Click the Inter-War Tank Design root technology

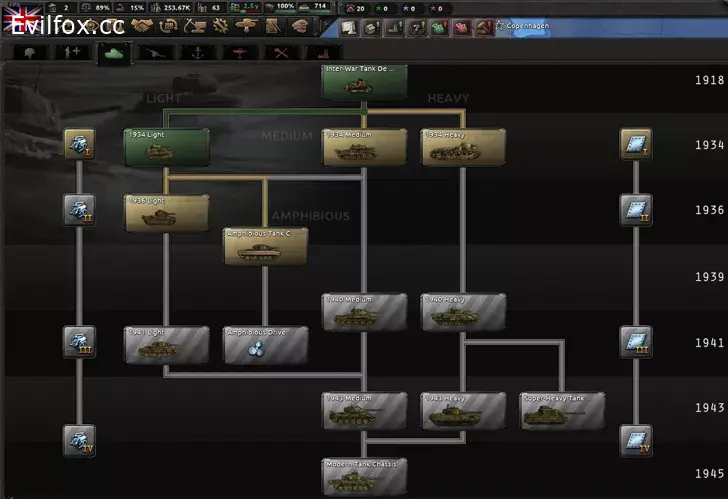coord(364,82)
